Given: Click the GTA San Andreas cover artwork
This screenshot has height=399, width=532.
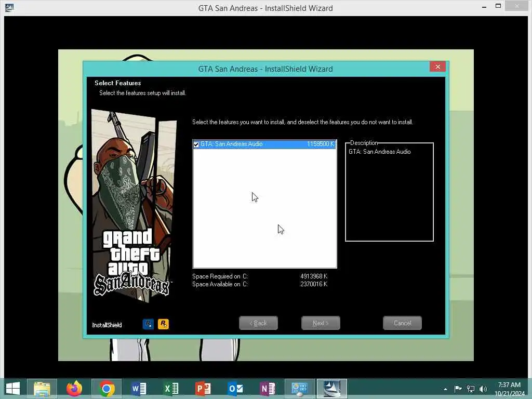Looking at the screenshot, I should (134, 206).
